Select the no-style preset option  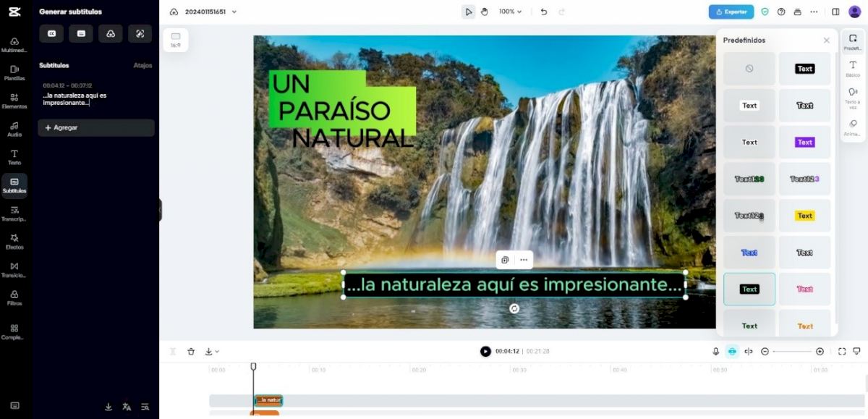(x=749, y=69)
